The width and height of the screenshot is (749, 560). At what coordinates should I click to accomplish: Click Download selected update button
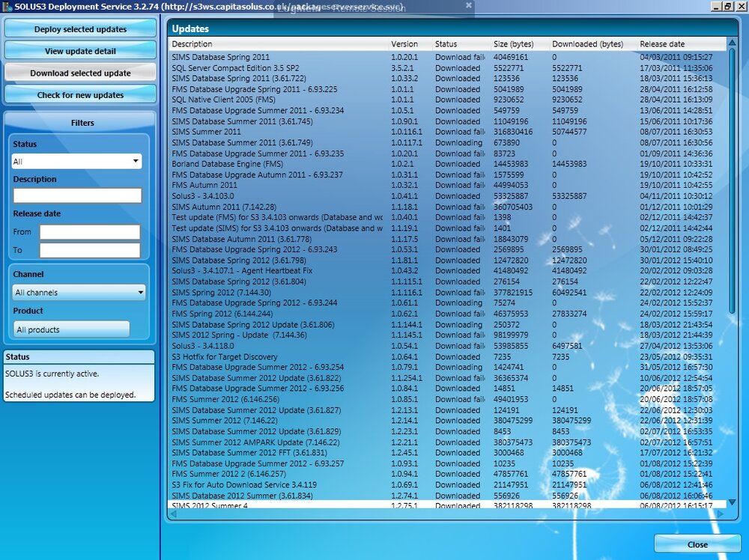[x=80, y=73]
